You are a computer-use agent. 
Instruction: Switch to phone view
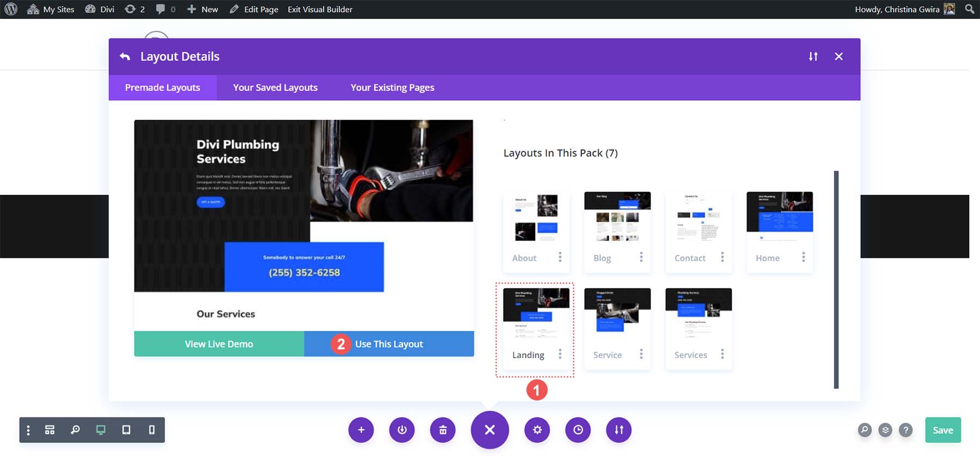tap(152, 430)
